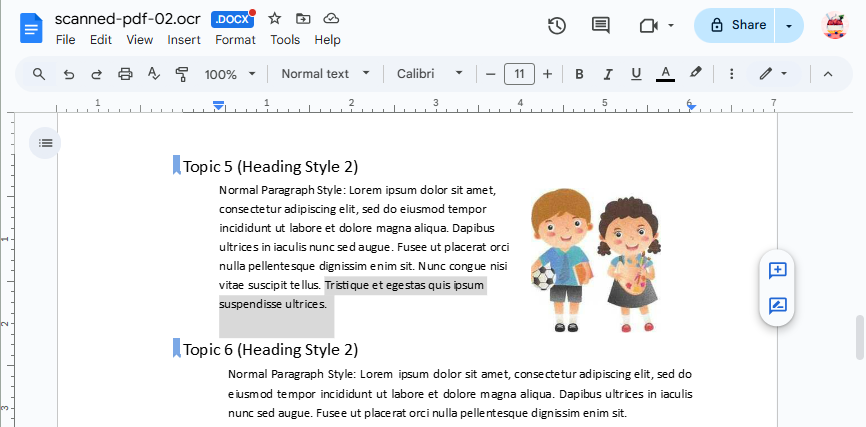This screenshot has height=427, width=866.
Task: Click the Share button
Action: 735,25
